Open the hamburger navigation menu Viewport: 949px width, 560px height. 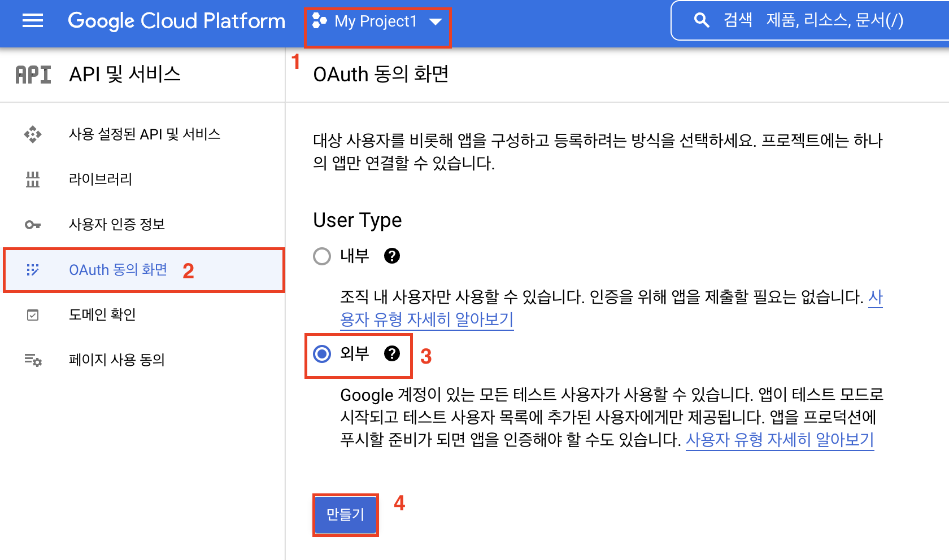pos(33,21)
